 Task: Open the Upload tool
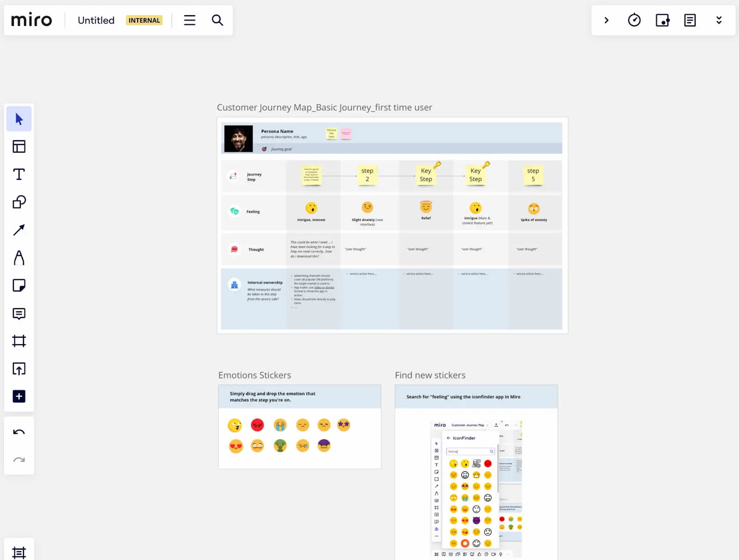coord(18,368)
